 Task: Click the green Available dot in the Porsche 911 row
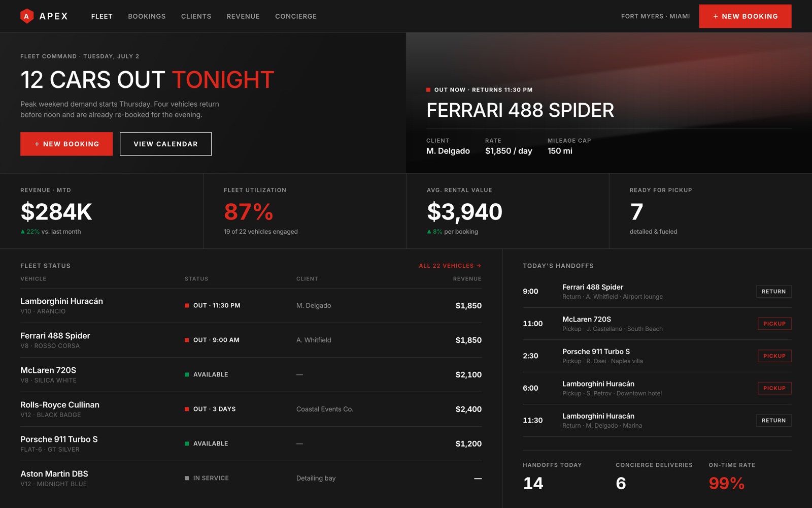pyautogui.click(x=187, y=443)
